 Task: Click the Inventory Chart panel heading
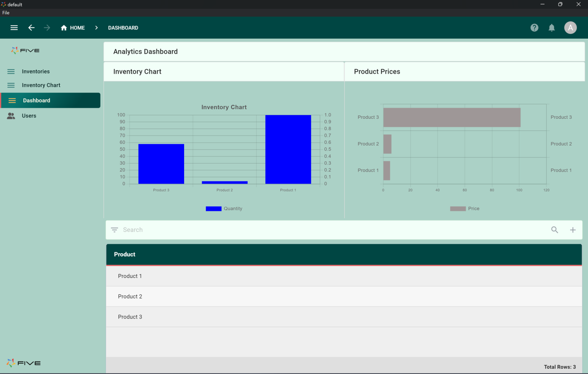[x=137, y=72]
